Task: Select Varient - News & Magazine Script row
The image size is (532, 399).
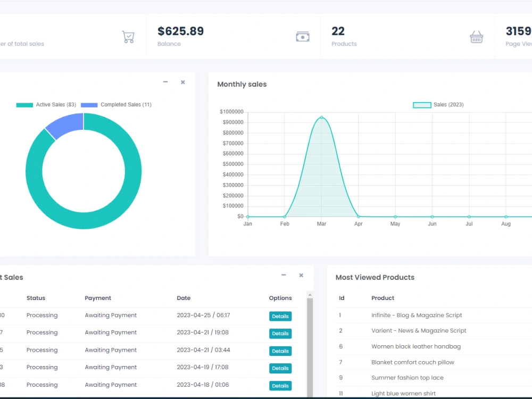Action: tap(434, 330)
